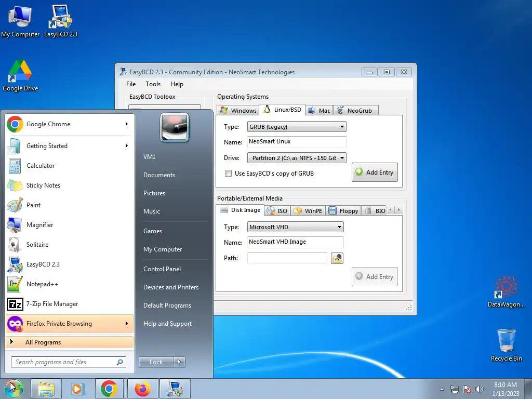The height and width of the screenshot is (399, 532).
Task: Switch to the Mac tab
Action: [x=320, y=110]
